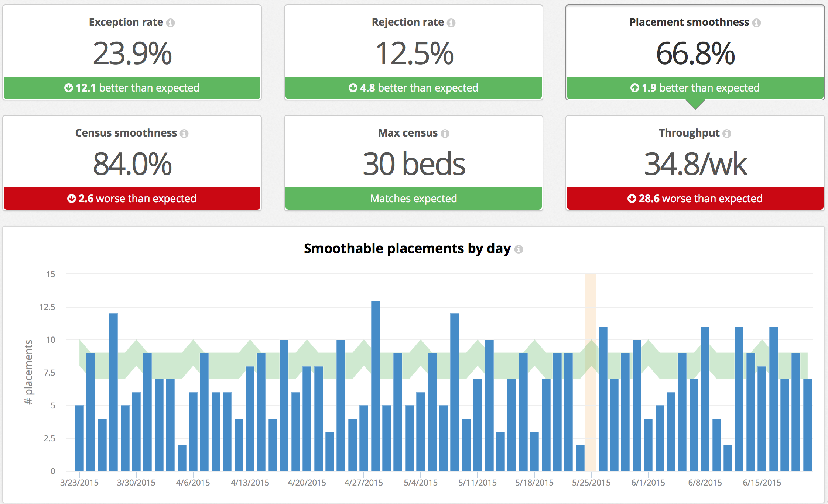This screenshot has height=504, width=828.
Task: Click the highlighted orange column at 5/25/2015
Action: point(591,372)
